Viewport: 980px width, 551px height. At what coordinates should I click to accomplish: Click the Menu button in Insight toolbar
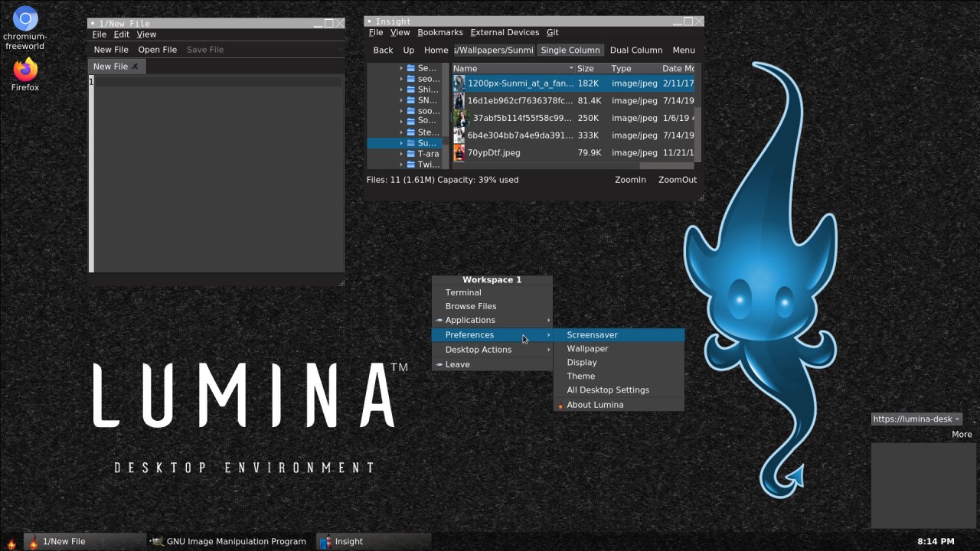684,51
